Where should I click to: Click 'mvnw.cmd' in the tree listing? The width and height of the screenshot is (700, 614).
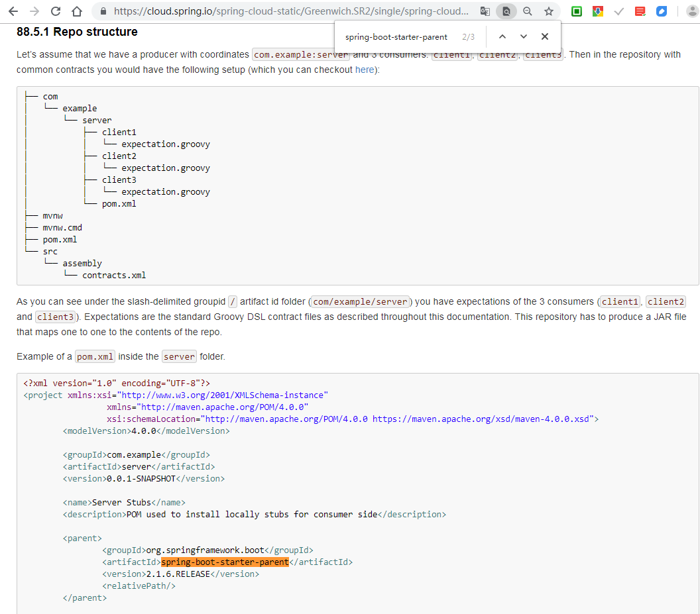click(62, 228)
